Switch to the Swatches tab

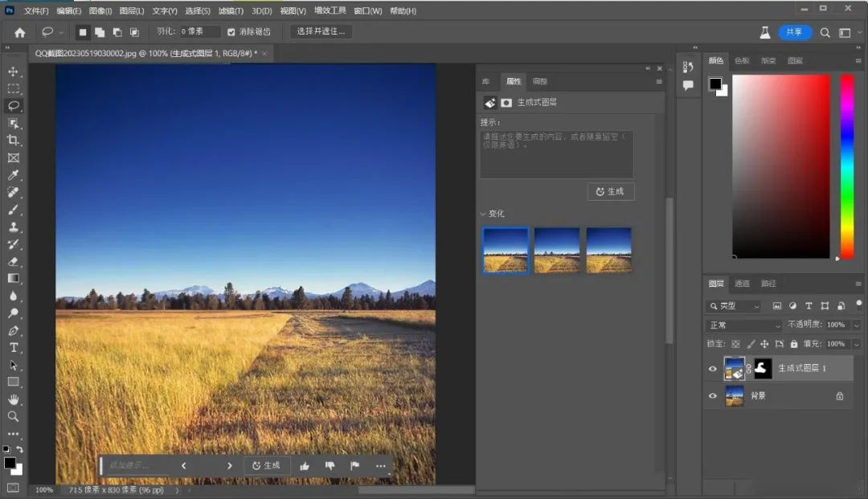742,60
